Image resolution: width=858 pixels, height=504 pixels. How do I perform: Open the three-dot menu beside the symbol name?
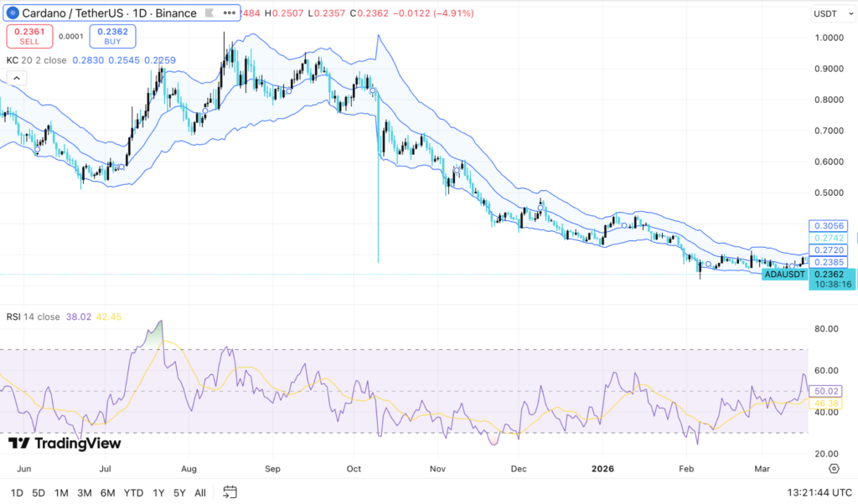[228, 13]
